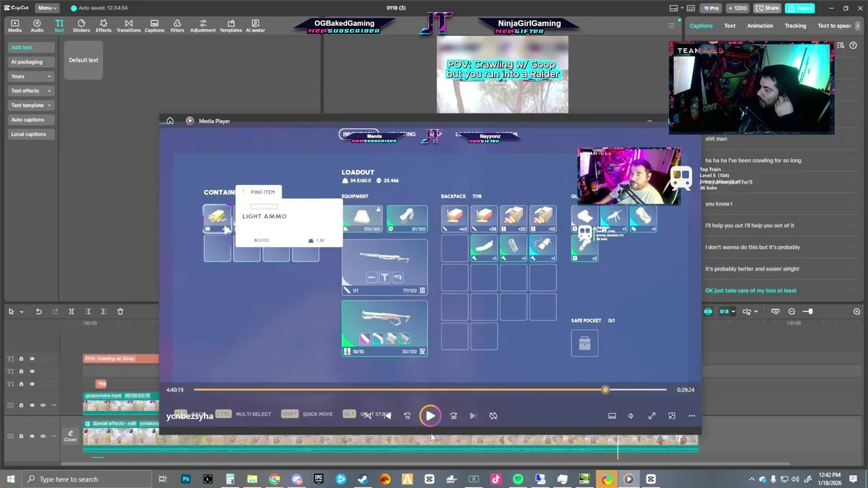Click Media Player mini player icon

coord(671,415)
